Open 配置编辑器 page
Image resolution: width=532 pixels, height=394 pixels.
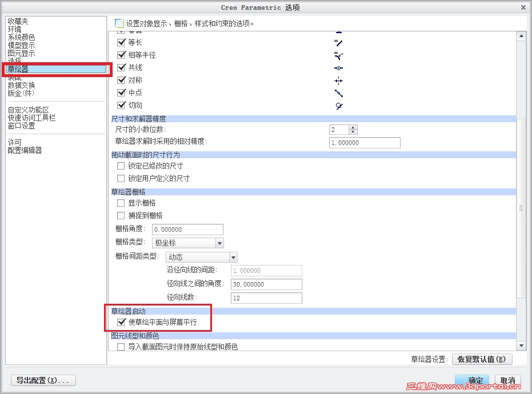pyautogui.click(x=25, y=150)
